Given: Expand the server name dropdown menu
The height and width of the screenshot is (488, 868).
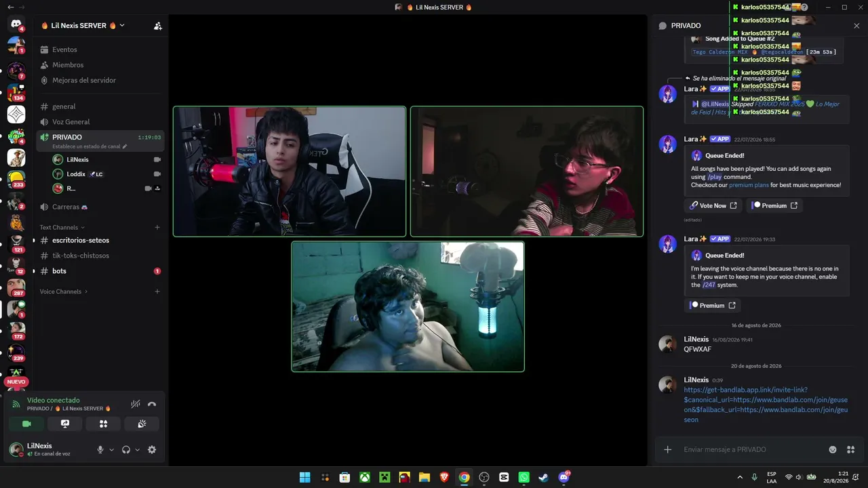Looking at the screenshot, I should pos(122,25).
